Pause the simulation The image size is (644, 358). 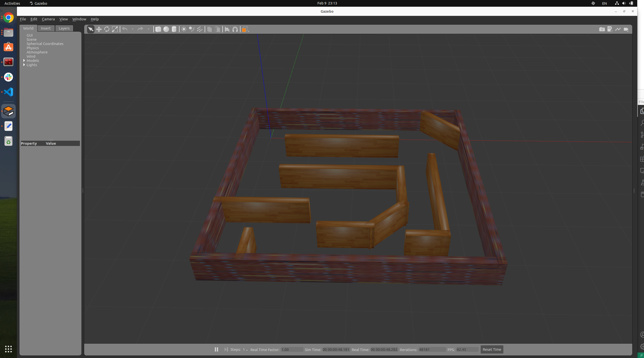pos(216,349)
